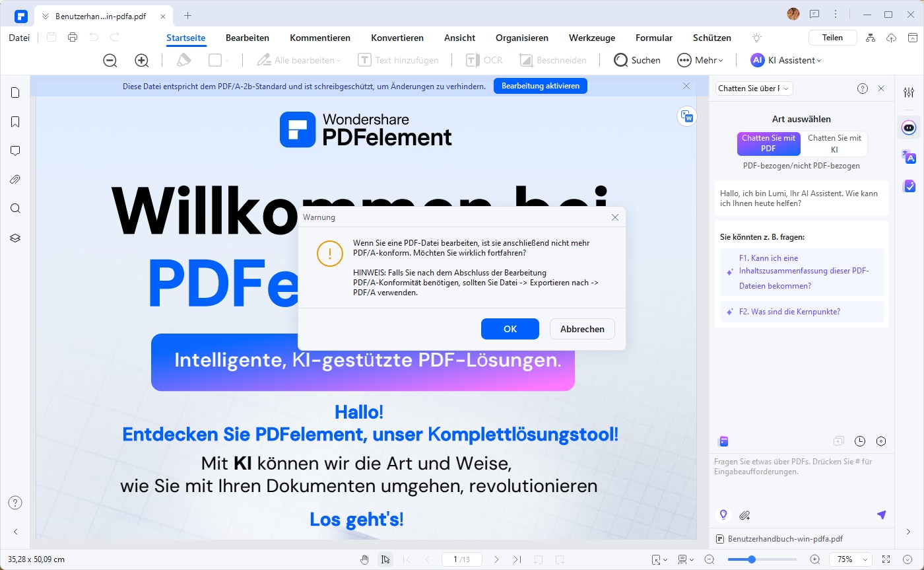The height and width of the screenshot is (570, 924).
Task: Open AI chat settings hexagon icon
Action: coord(881,441)
